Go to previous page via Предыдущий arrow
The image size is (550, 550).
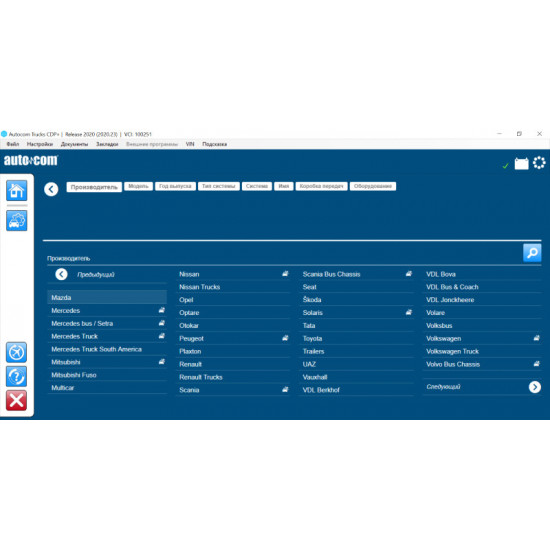tap(61, 274)
